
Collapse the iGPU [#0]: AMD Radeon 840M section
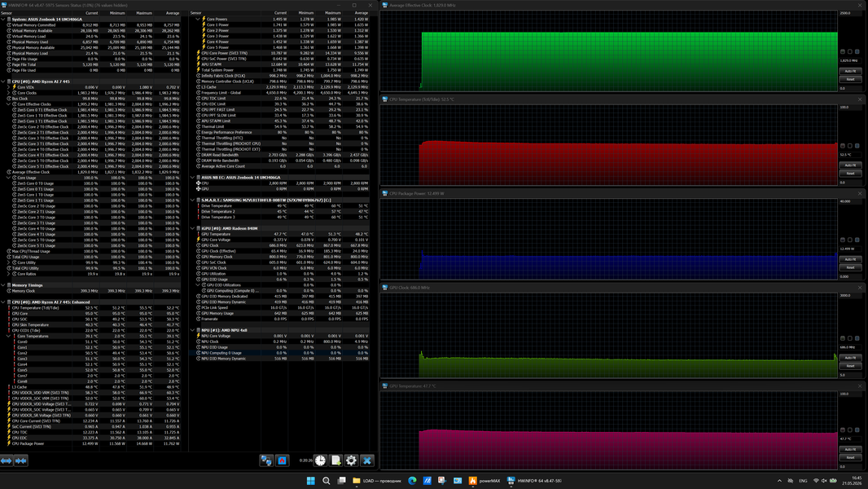[192, 228]
